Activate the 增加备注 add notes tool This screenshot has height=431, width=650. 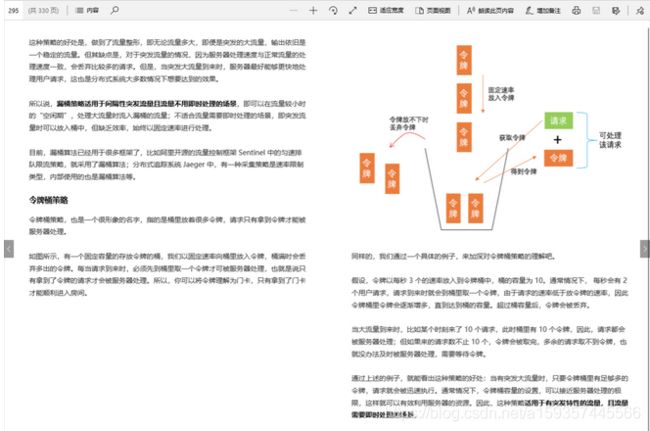point(543,10)
